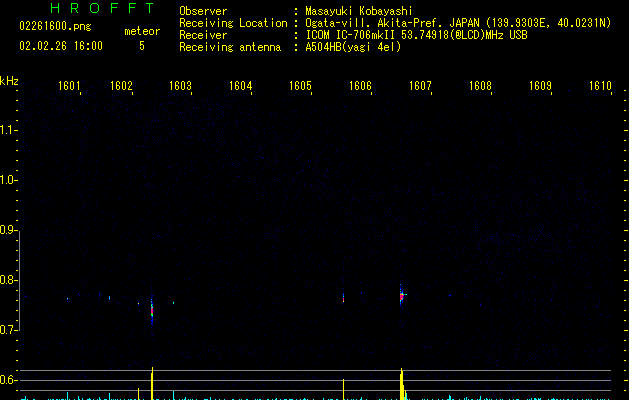Screen dimensions: 629x400
Task: Click the HROFFT title text
Action: [103, 8]
